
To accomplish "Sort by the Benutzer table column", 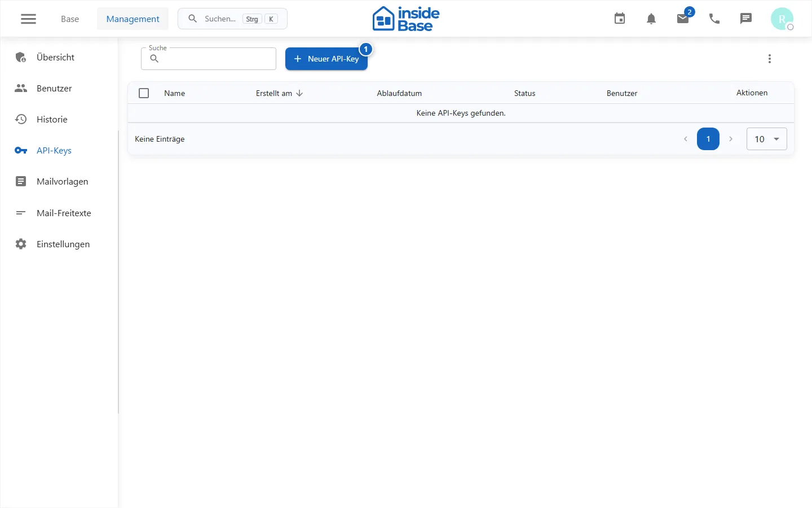I will (x=622, y=93).
